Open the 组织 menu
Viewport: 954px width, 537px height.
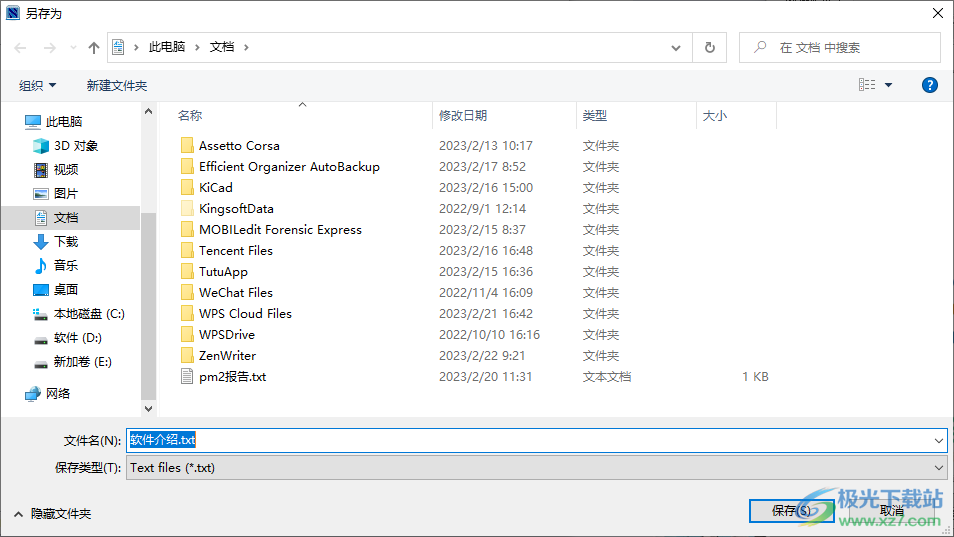(37, 86)
